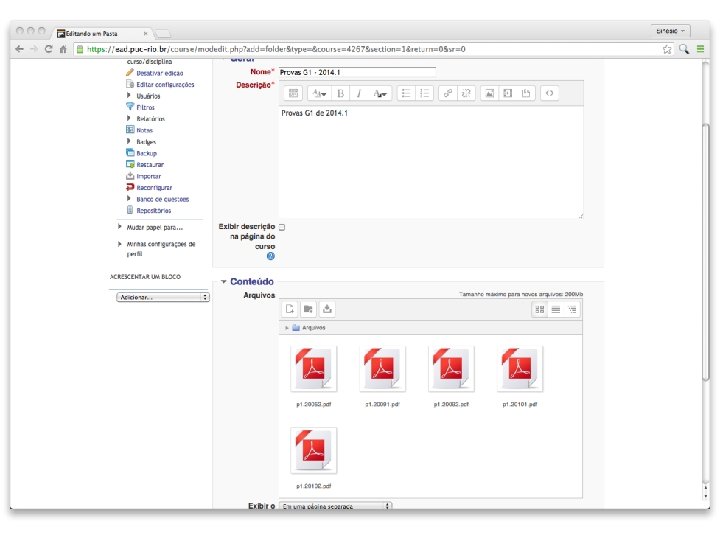This screenshot has height=540, width=720.
Task: Click the browser back arrow
Action: pyautogui.click(x=19, y=49)
